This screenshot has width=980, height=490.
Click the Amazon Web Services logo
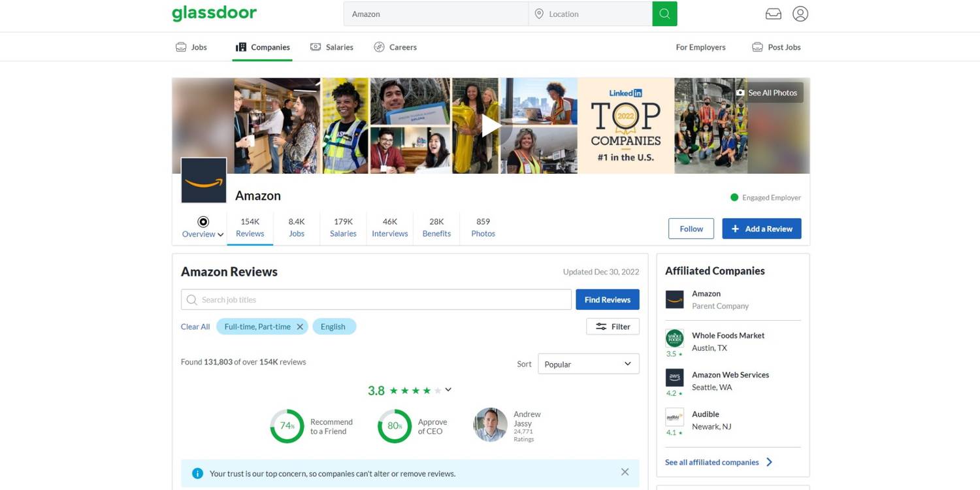click(x=674, y=378)
